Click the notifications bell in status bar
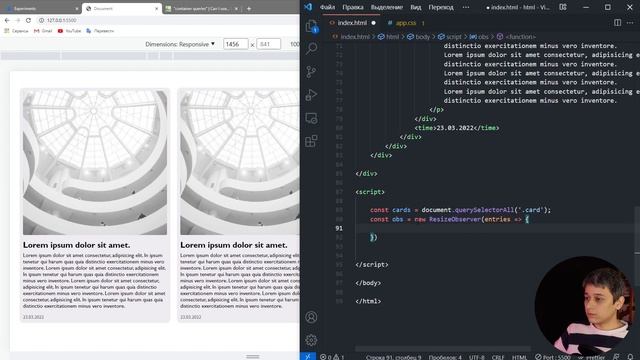 pyautogui.click(x=631, y=357)
